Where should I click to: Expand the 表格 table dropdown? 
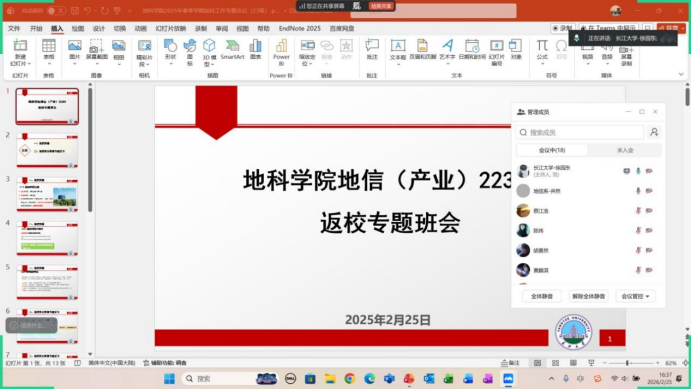pos(49,52)
